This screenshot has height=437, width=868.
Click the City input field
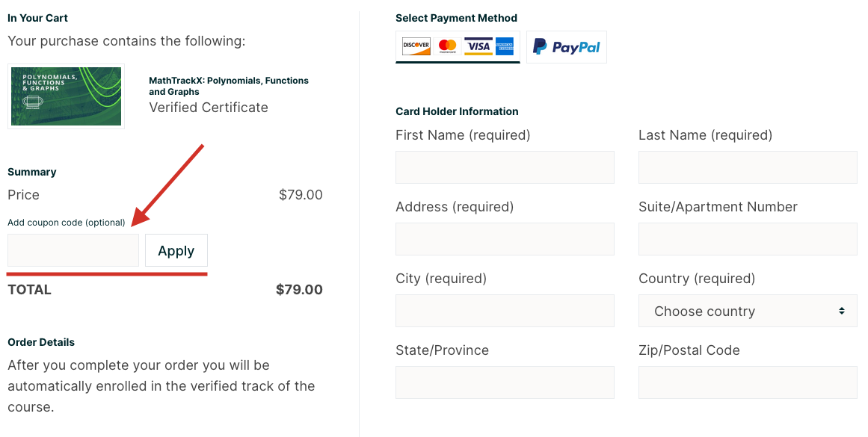[x=505, y=311]
